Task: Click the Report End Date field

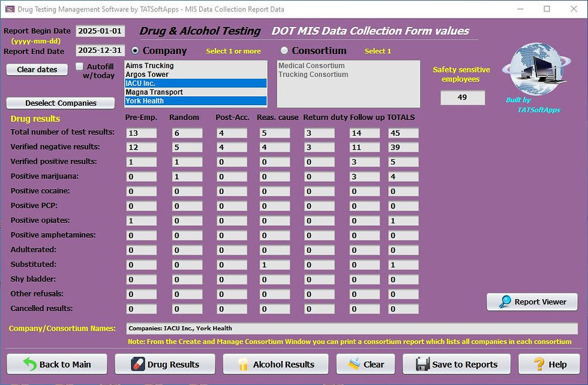Action: (100, 50)
